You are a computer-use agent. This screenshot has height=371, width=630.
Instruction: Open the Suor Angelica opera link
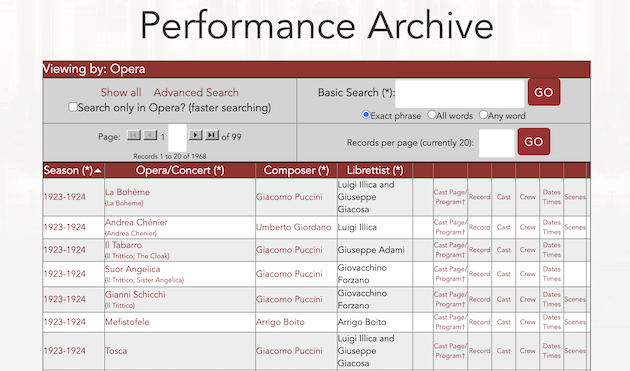pos(133,269)
